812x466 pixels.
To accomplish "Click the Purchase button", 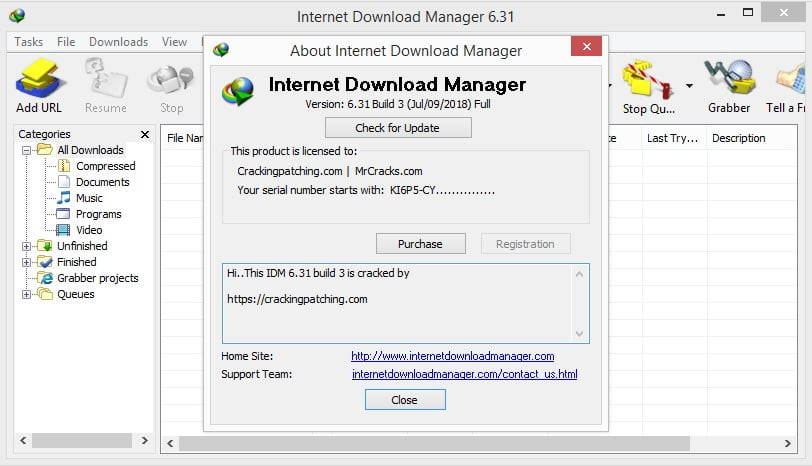I will pyautogui.click(x=420, y=244).
